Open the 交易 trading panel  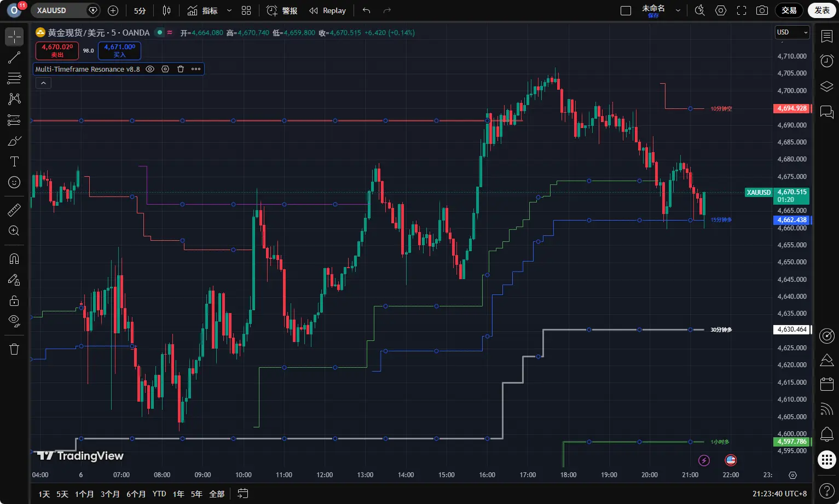[789, 10]
